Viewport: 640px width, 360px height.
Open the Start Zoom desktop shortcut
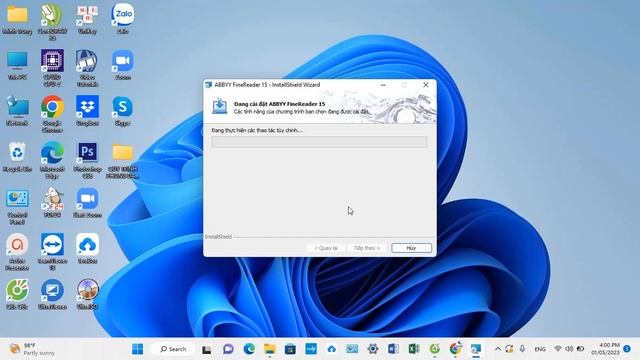[87, 202]
